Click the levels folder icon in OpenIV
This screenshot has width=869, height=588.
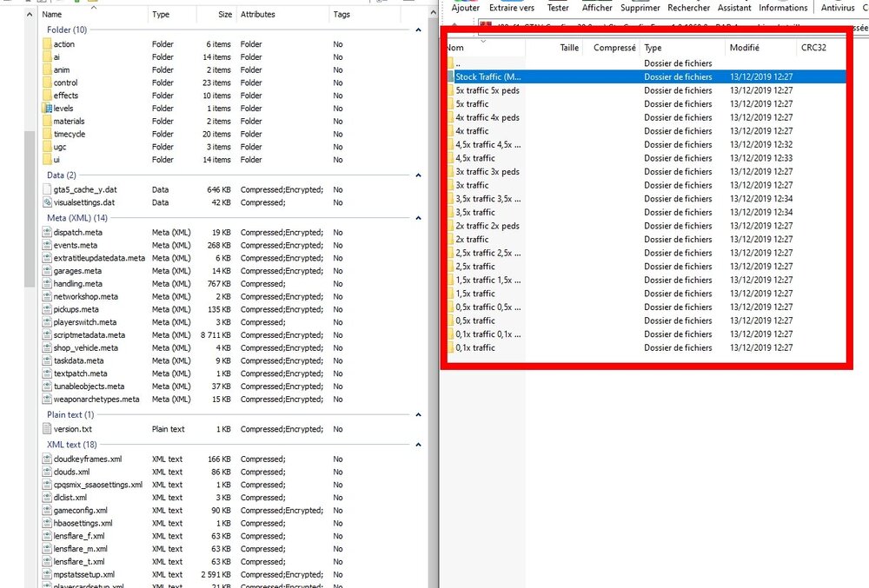coord(47,109)
